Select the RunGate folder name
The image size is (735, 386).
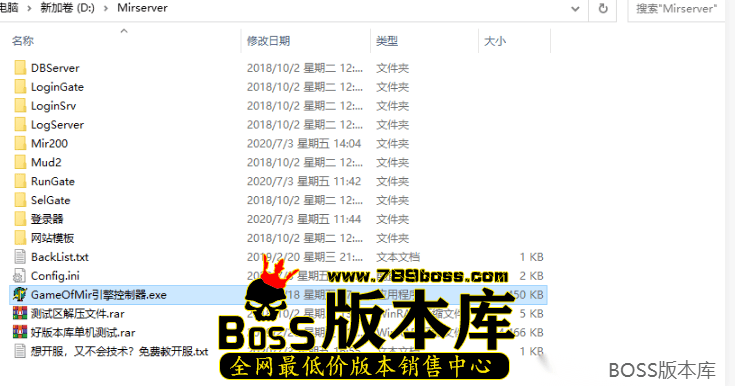[52, 181]
